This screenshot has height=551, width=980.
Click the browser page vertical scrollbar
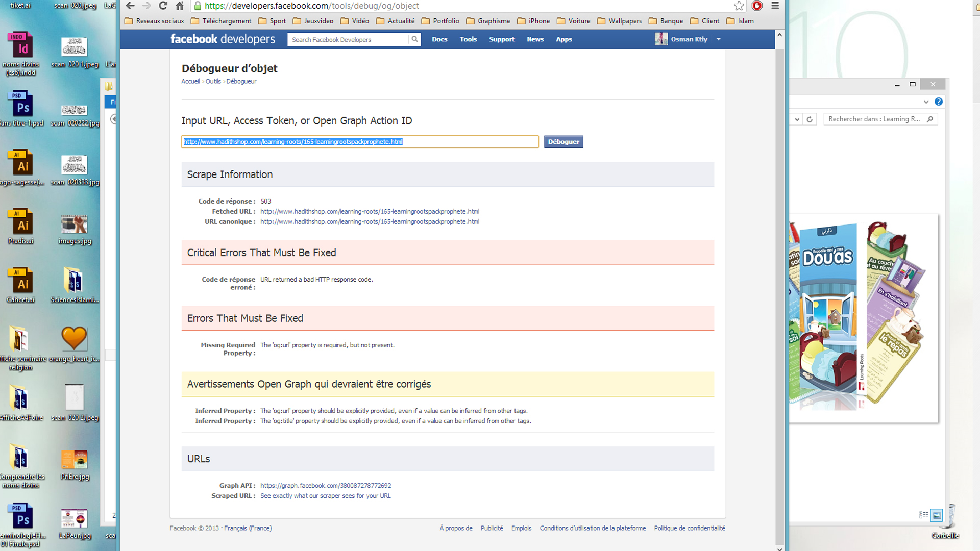tap(779, 291)
